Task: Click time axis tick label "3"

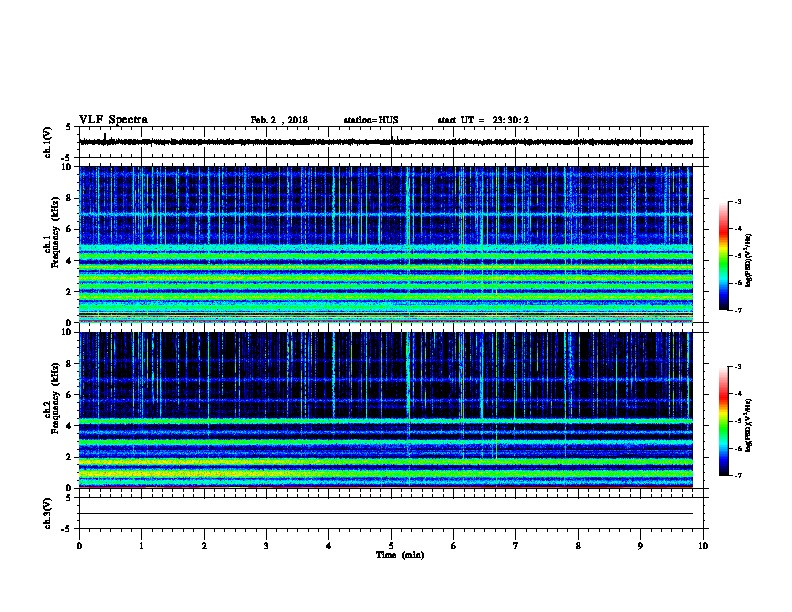Action: [x=266, y=546]
